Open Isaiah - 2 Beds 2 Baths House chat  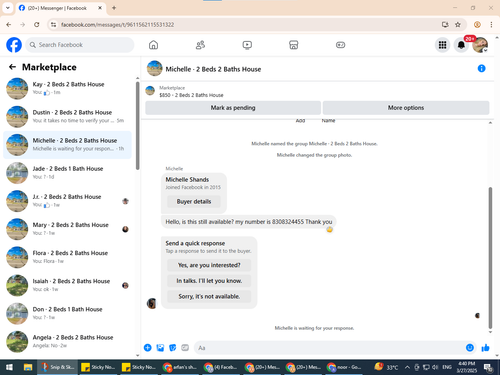[67, 285]
